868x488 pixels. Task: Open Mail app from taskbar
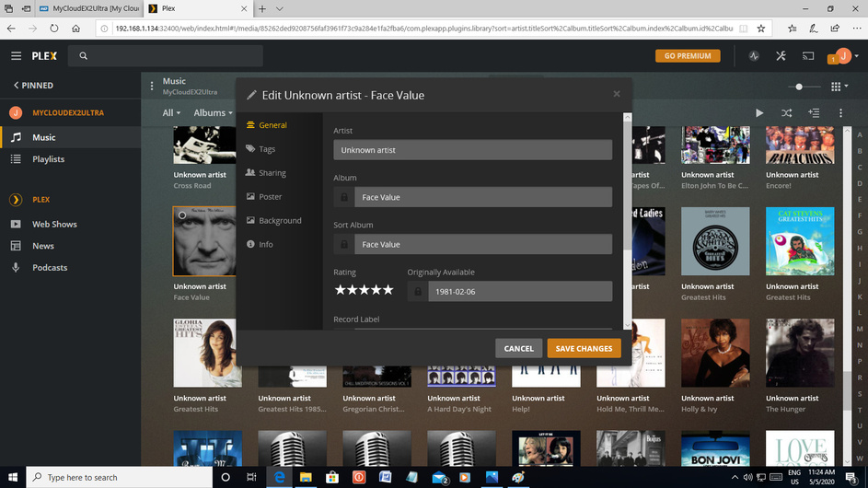click(440, 477)
